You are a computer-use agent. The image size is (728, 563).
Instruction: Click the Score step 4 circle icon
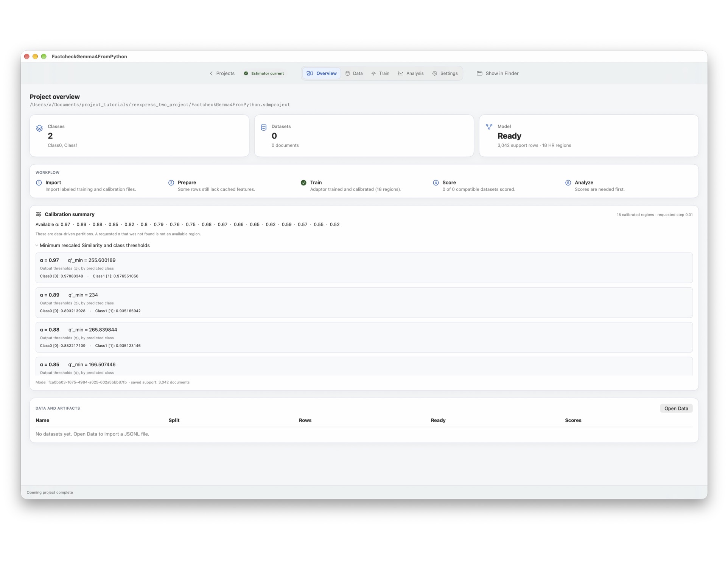click(436, 183)
